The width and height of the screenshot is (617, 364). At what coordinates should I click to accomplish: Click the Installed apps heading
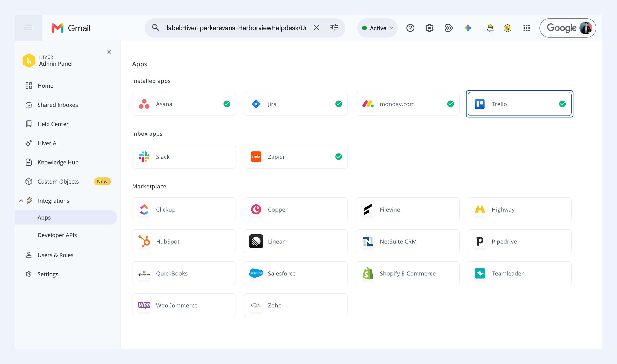(x=151, y=81)
